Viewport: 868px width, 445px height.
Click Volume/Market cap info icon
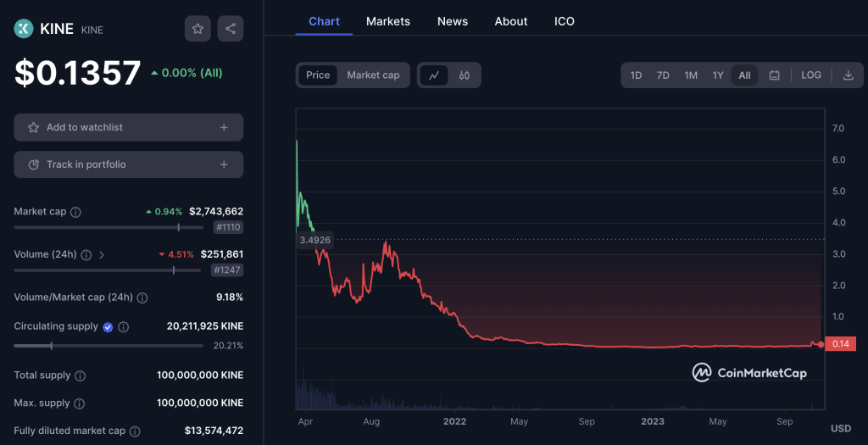pyautogui.click(x=142, y=298)
